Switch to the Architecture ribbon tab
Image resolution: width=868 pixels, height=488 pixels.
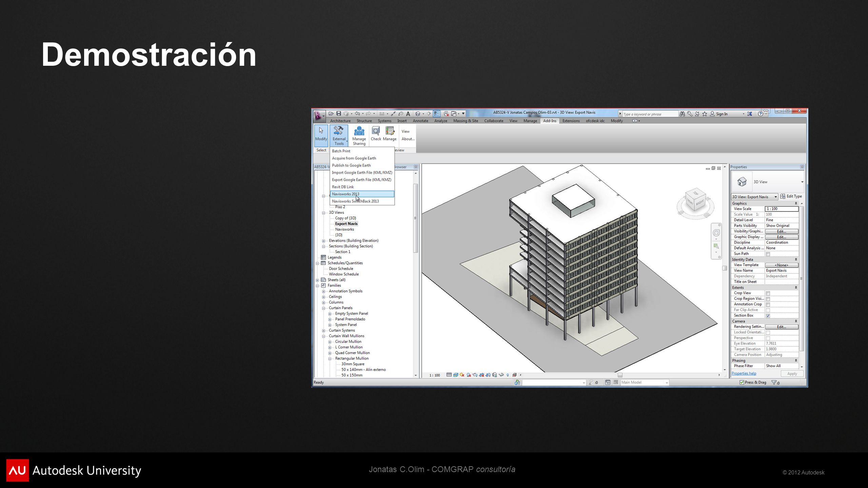(340, 121)
